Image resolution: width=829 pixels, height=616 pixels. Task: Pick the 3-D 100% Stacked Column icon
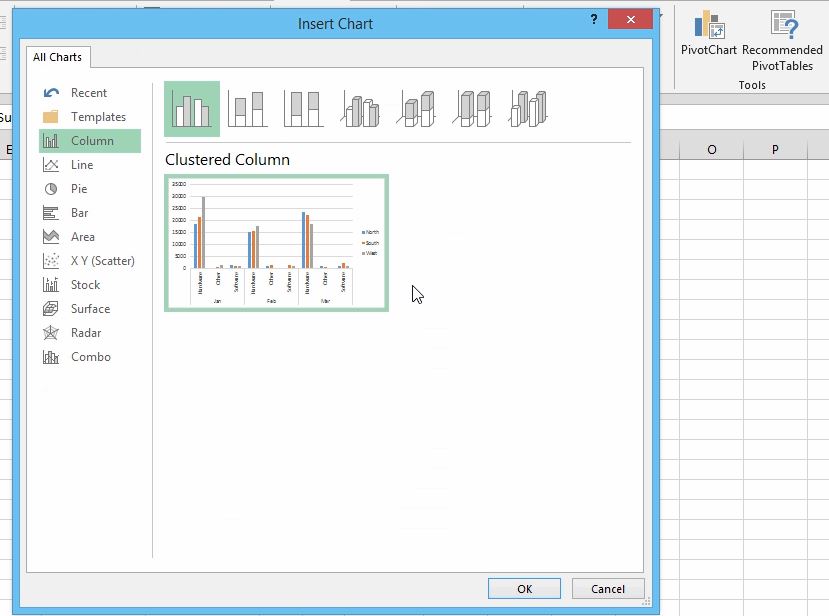(473, 108)
